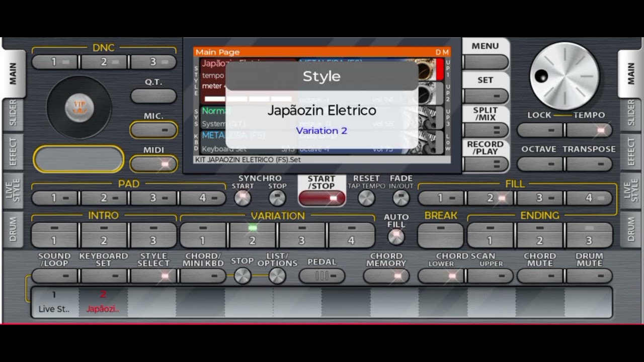The height and width of the screenshot is (362, 644).
Task: Tap the List/Options round knob
Action: tap(277, 276)
